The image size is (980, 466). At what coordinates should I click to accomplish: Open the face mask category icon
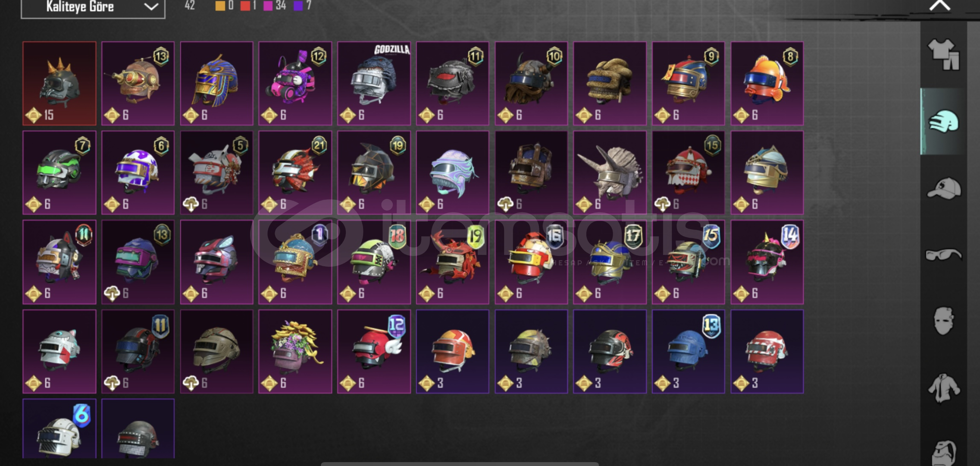[944, 321]
